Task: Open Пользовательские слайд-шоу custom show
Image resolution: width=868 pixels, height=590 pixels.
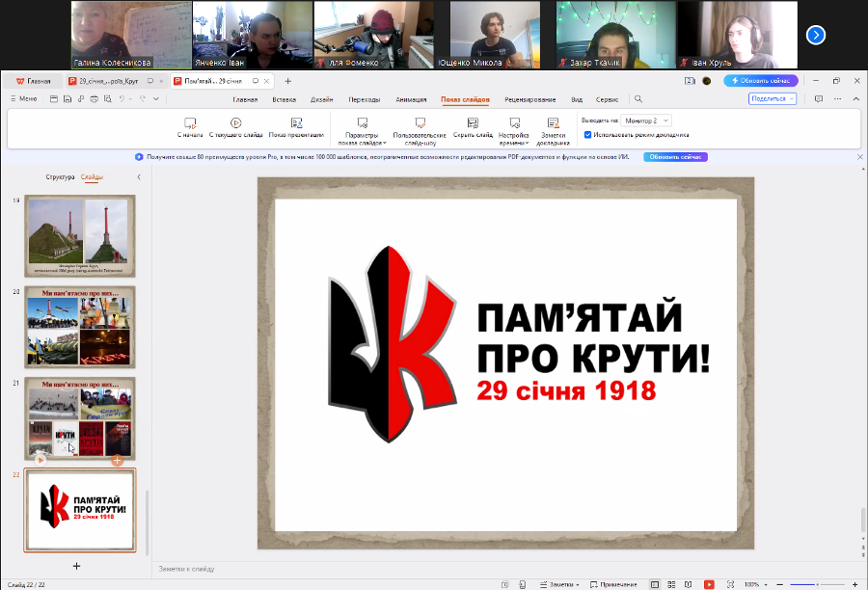Action: click(x=420, y=131)
